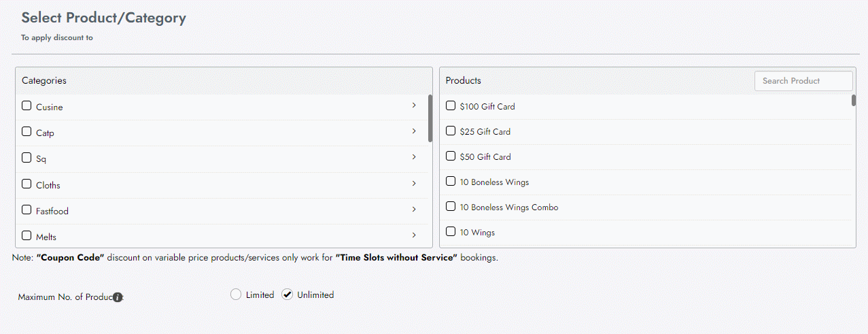Viewport: 868px width, 334px height.
Task: Click the Search Product input field
Action: pos(803,81)
